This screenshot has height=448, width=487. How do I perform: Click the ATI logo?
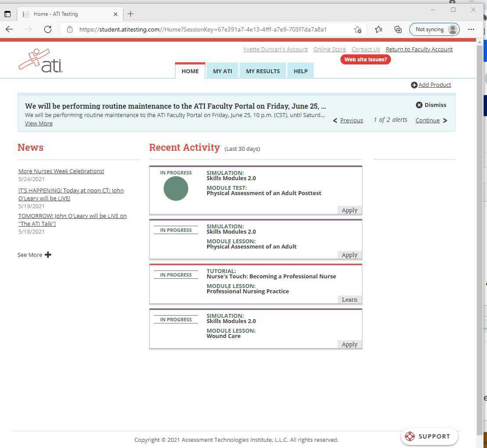click(x=40, y=60)
